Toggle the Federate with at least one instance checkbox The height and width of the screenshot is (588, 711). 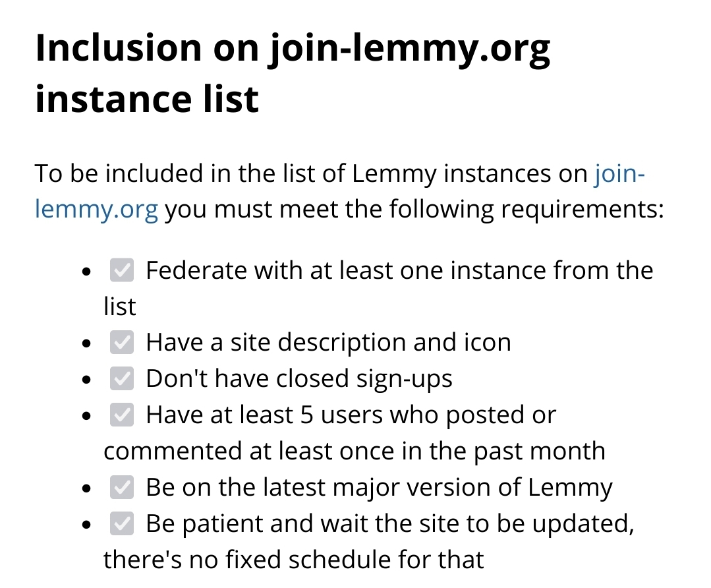tap(121, 270)
